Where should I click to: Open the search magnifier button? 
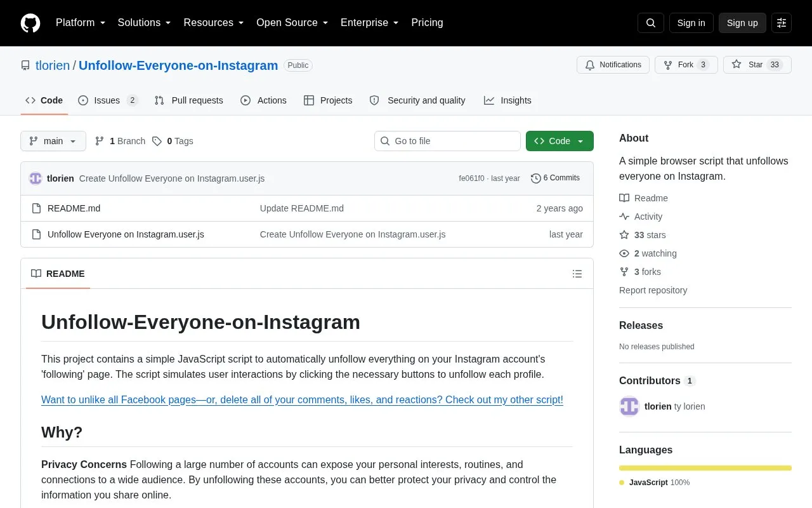tap(651, 23)
